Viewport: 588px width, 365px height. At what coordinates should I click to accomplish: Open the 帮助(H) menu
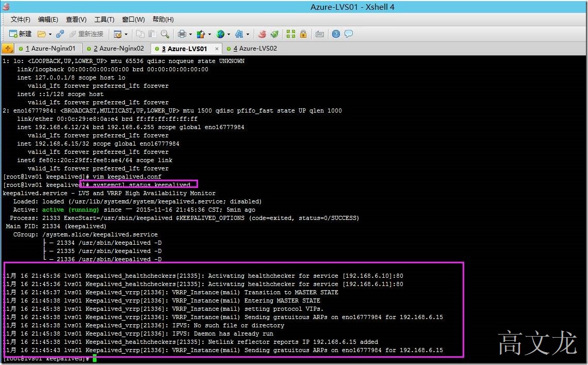pos(163,20)
